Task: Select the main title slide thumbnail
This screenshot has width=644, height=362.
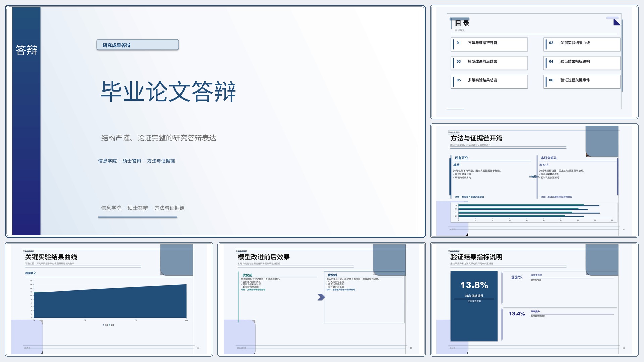Action: click(215, 121)
